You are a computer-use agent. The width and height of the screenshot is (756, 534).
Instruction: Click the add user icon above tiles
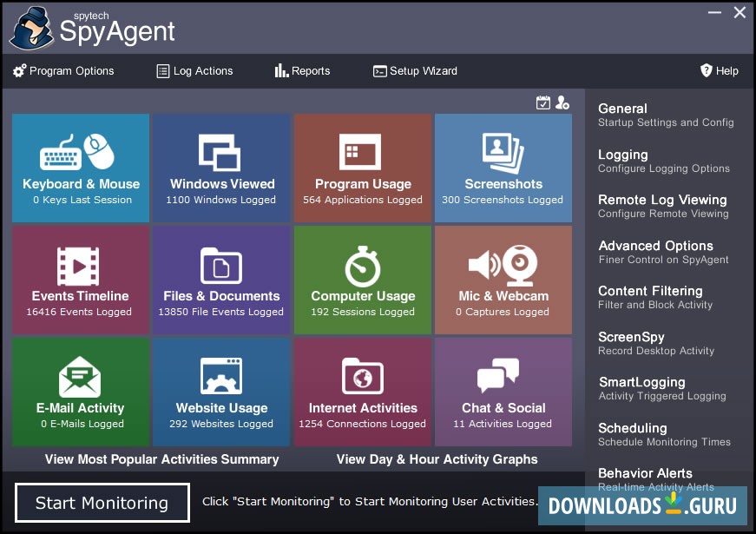point(562,102)
